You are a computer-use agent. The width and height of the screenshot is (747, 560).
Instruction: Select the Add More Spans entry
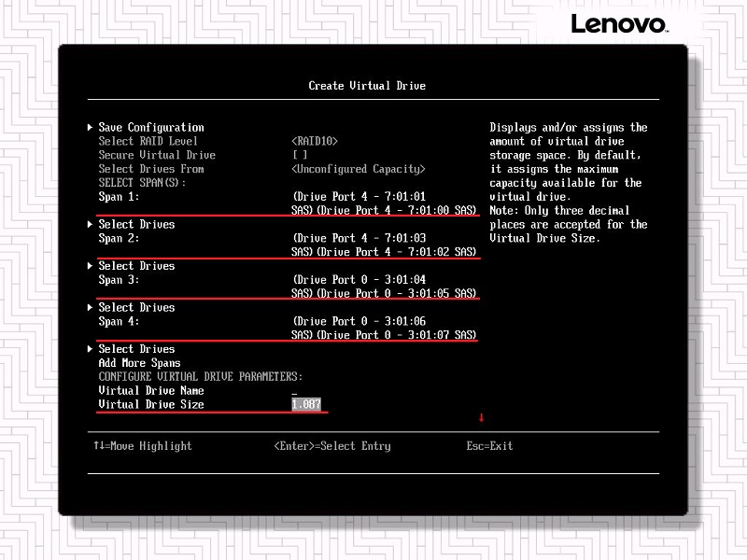(x=139, y=363)
